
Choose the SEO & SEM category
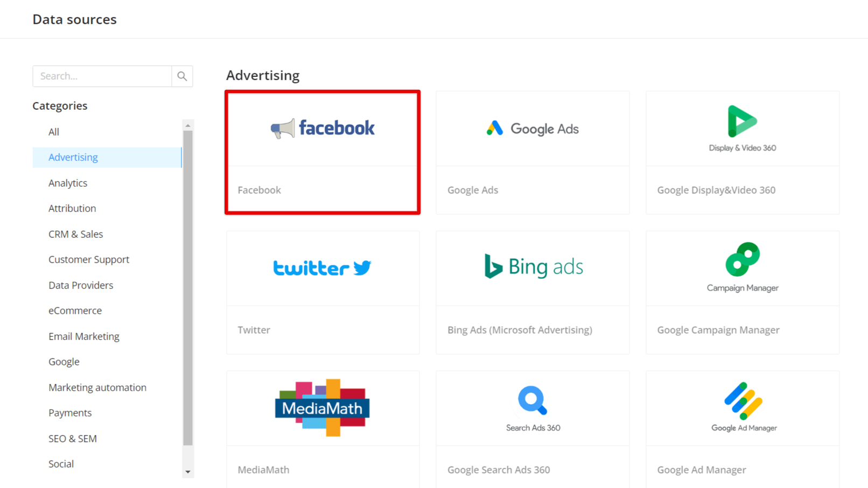pyautogui.click(x=73, y=439)
